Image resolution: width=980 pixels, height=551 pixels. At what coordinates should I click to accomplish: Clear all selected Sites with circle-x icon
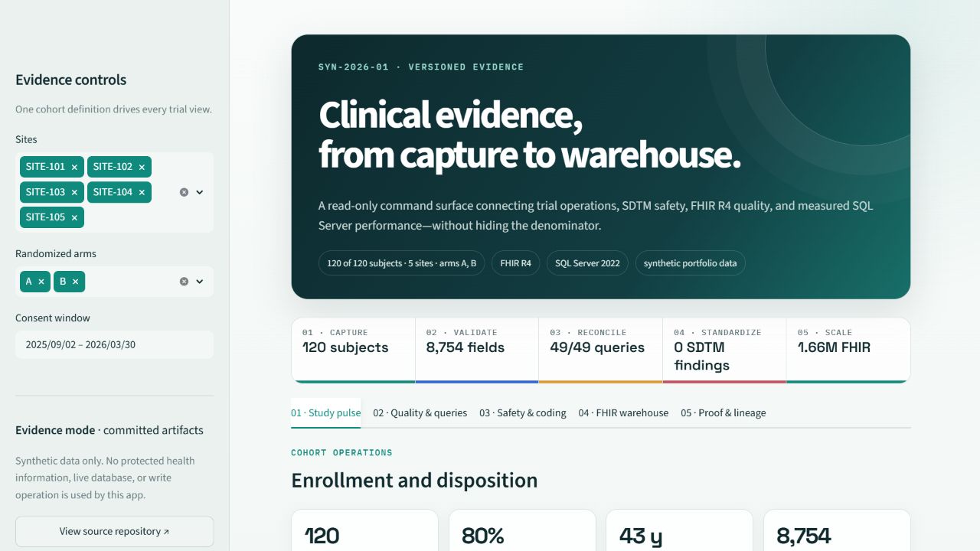184,192
